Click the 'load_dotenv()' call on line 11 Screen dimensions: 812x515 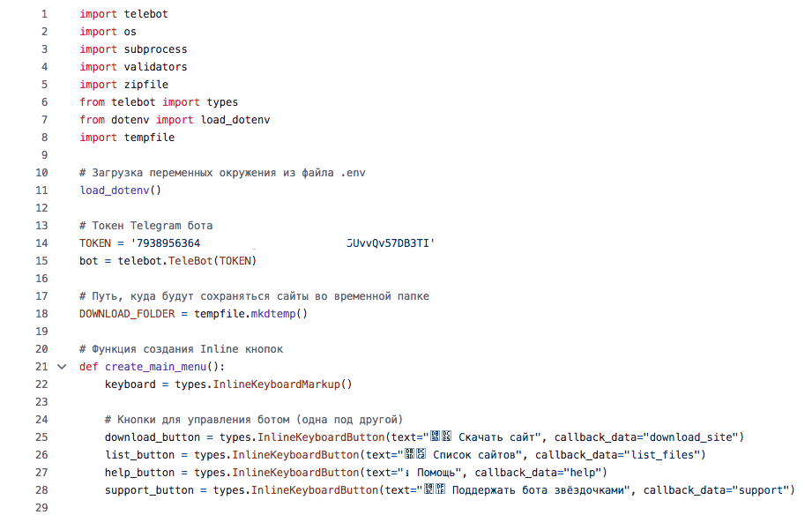click(120, 190)
